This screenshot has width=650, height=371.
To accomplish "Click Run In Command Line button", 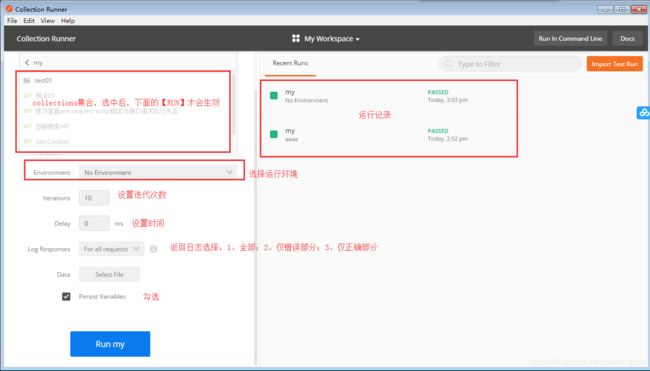I will pyautogui.click(x=570, y=39).
